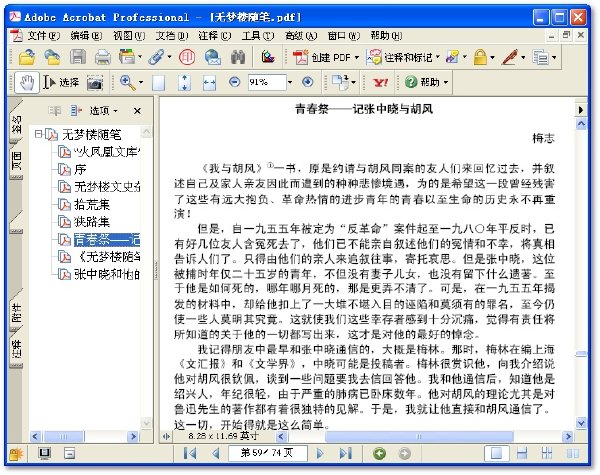Viewport: 600px width, 475px height.
Task: Click the Print icon in toolbar
Action: pos(103,57)
